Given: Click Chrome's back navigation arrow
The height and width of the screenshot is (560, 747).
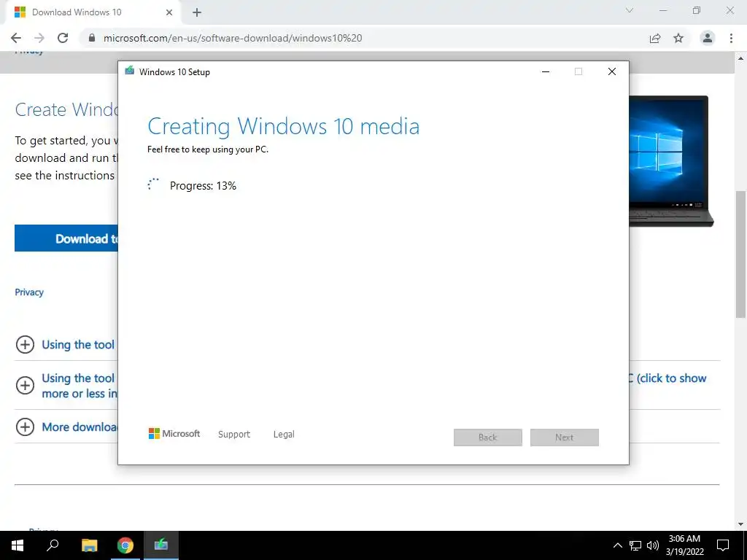Looking at the screenshot, I should [x=16, y=38].
